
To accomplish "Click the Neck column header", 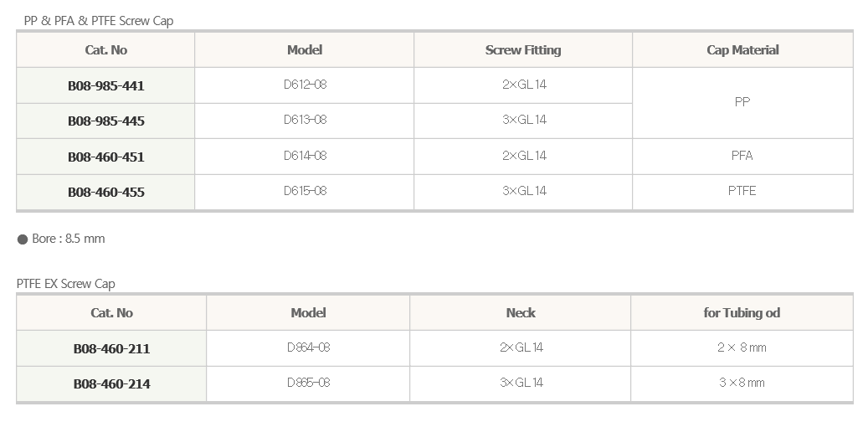I will pos(521,313).
